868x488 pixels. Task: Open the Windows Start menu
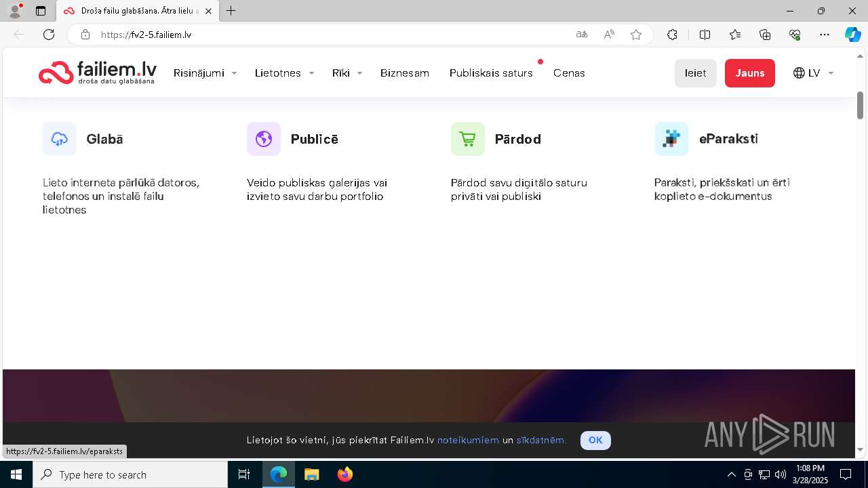pos(16,474)
